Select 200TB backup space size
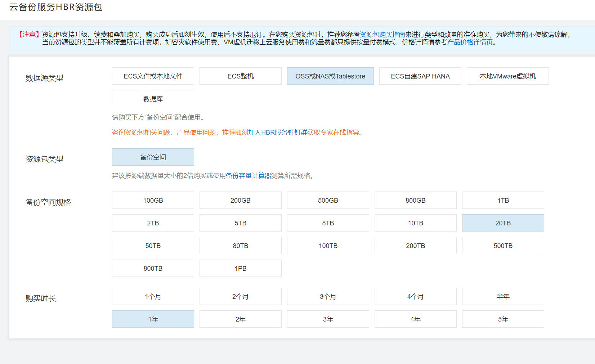This screenshot has width=595, height=364. click(x=416, y=246)
